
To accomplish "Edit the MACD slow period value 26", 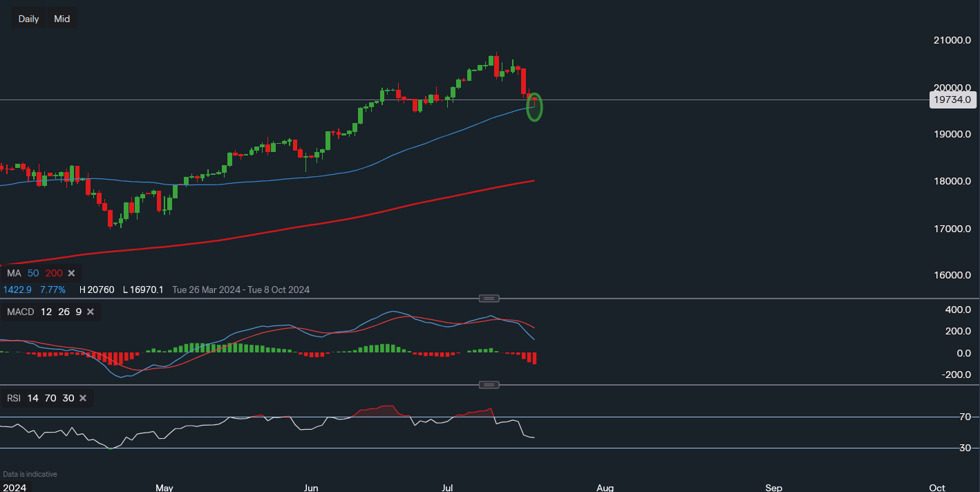I will tap(64, 312).
